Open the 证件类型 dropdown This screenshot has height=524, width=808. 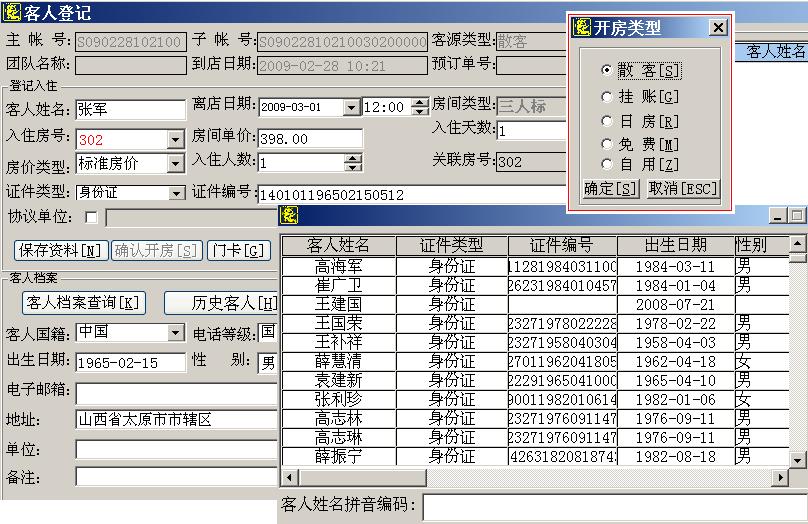coord(176,192)
